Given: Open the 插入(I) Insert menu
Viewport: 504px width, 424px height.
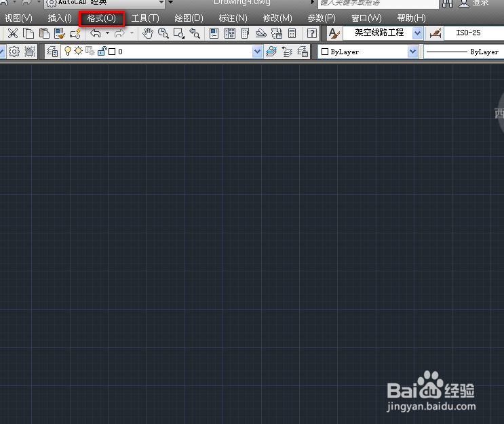Looking at the screenshot, I should pos(60,18).
